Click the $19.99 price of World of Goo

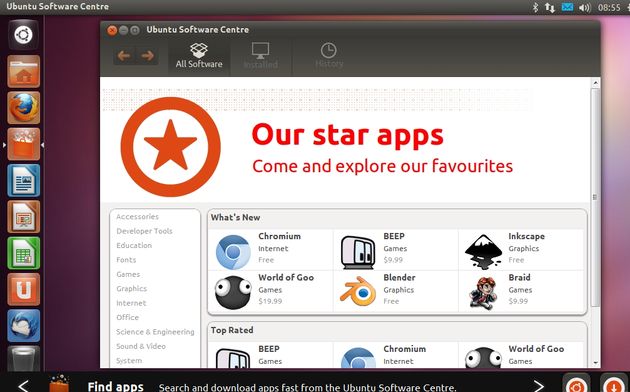270,301
